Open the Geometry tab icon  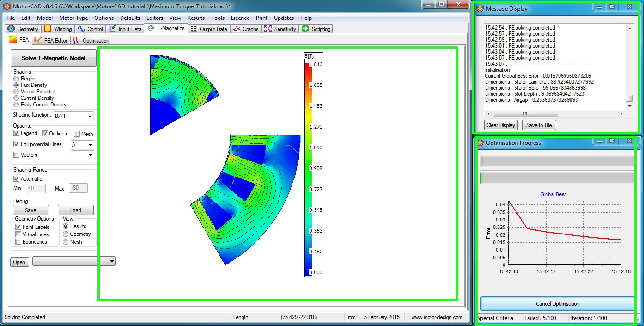11,29
